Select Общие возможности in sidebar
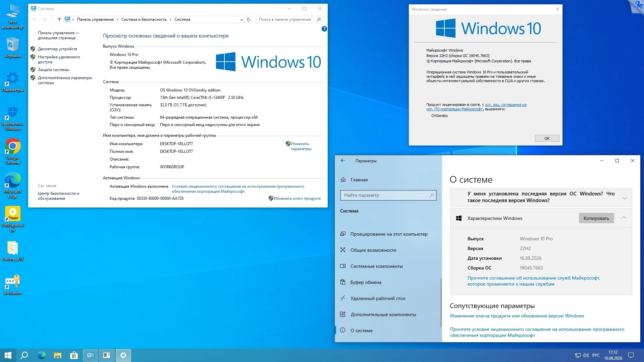Image resolution: width=644 pixels, height=362 pixels. click(388, 250)
